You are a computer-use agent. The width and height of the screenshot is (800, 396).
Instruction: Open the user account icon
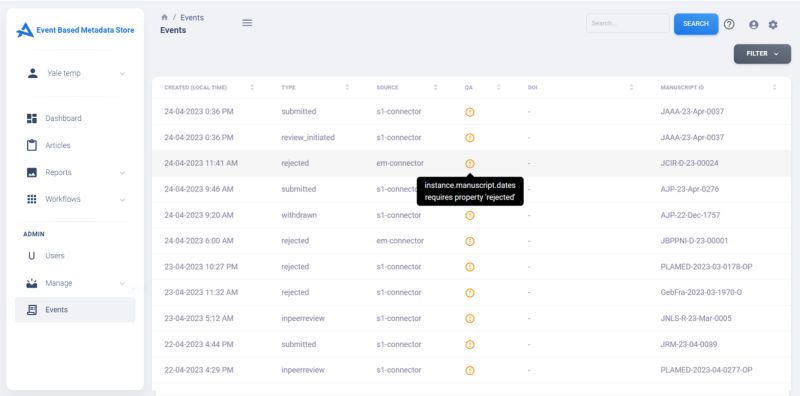754,24
